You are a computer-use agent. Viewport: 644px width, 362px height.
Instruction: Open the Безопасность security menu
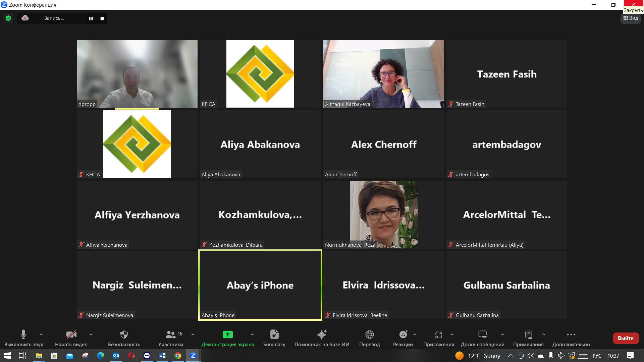tap(124, 338)
